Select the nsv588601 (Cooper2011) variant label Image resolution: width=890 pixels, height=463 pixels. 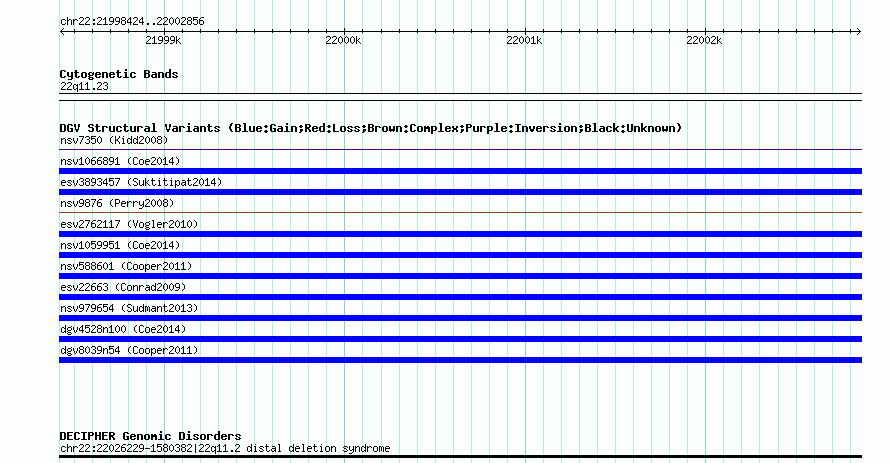pos(126,266)
